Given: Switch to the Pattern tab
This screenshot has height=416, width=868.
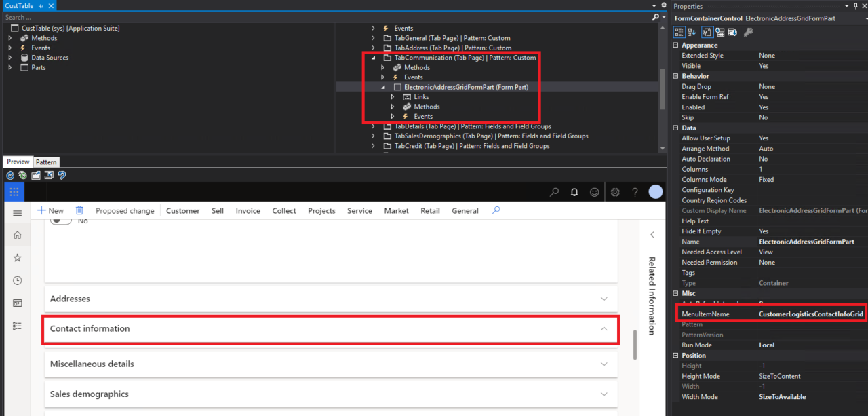Looking at the screenshot, I should 46,162.
